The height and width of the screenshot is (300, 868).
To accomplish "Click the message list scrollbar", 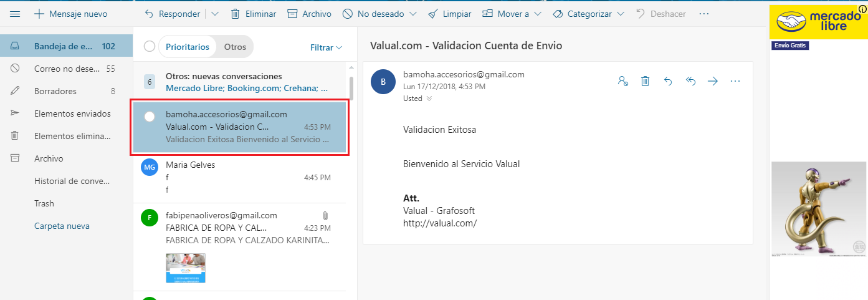I will pos(351,87).
